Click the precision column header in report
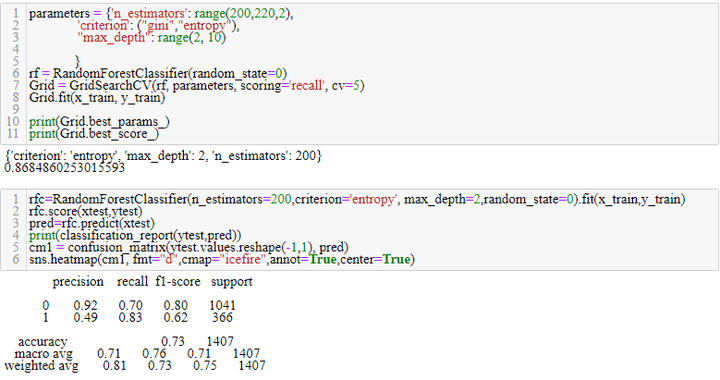The height and width of the screenshot is (380, 720). click(78, 281)
